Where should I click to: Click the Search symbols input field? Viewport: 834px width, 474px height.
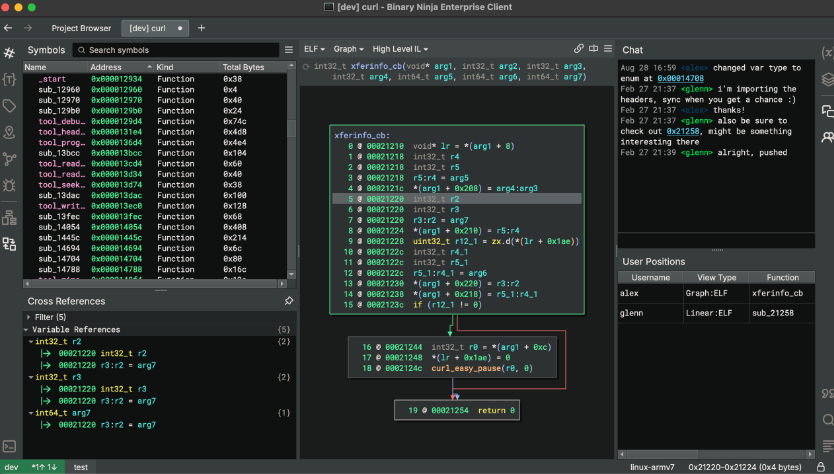[175, 50]
